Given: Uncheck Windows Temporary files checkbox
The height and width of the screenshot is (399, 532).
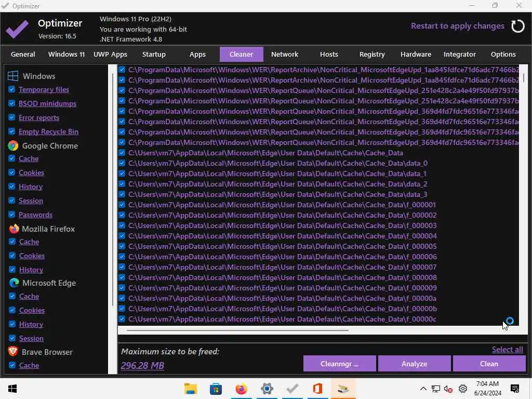Looking at the screenshot, I should pyautogui.click(x=11, y=89).
